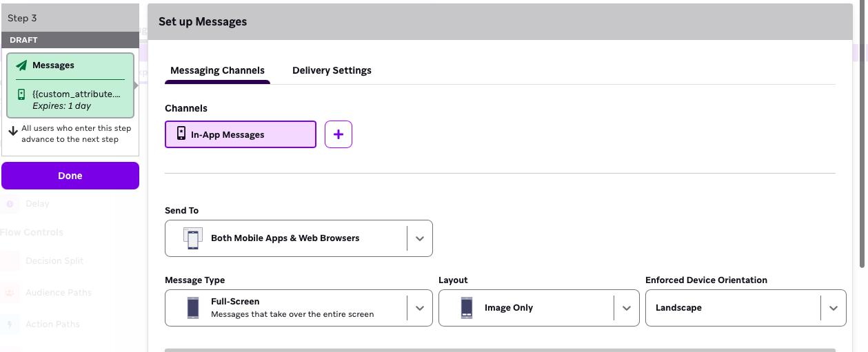The width and height of the screenshot is (868, 352).
Task: Select the In-App Messages channel button
Action: point(241,134)
